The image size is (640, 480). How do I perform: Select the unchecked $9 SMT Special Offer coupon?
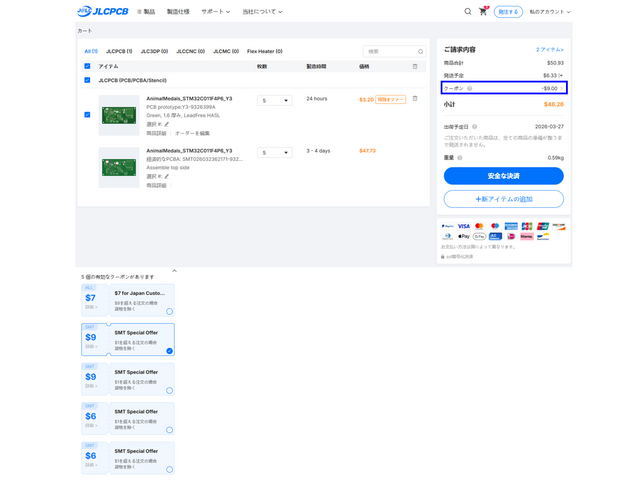point(169,391)
